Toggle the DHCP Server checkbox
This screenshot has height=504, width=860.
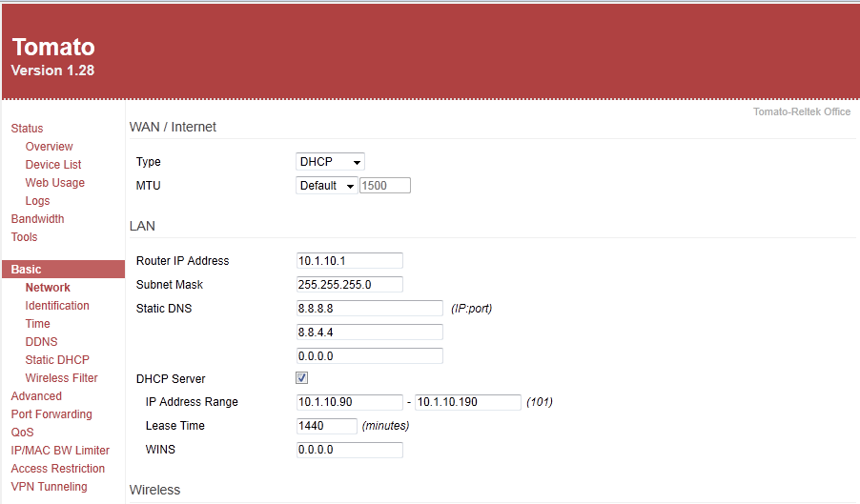pyautogui.click(x=301, y=378)
